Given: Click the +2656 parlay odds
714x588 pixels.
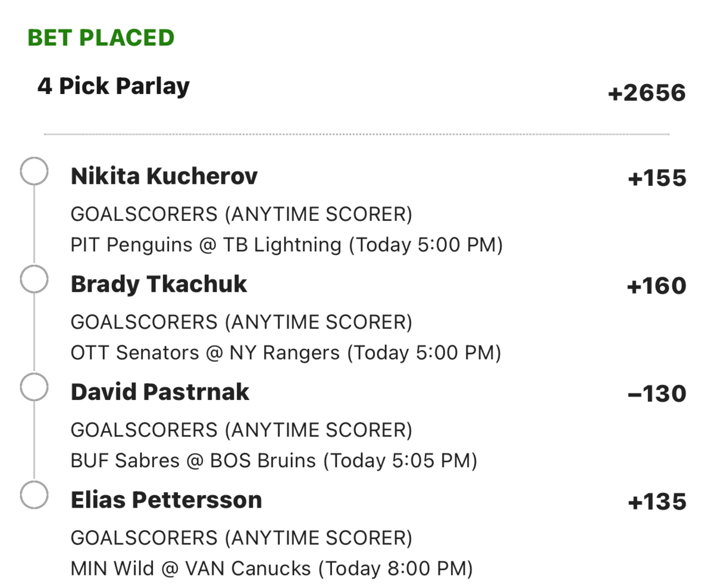Looking at the screenshot, I should coord(646,93).
